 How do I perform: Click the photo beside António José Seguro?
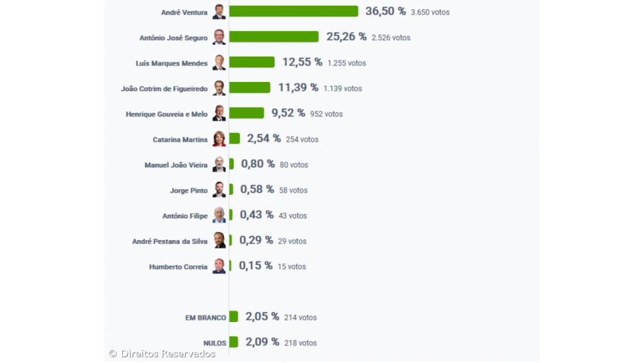[x=219, y=37]
